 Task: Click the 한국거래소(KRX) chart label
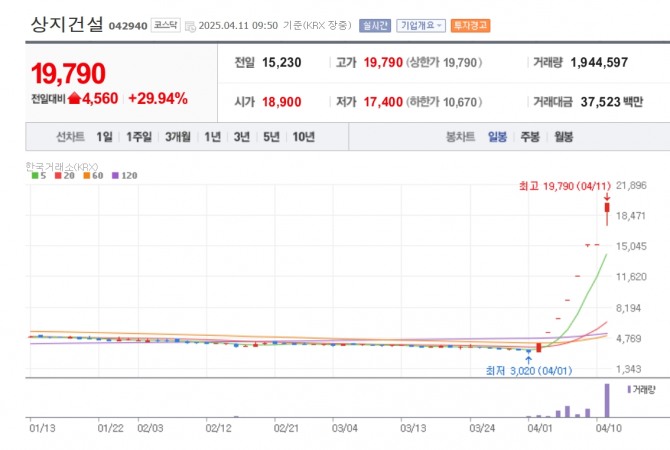click(62, 166)
